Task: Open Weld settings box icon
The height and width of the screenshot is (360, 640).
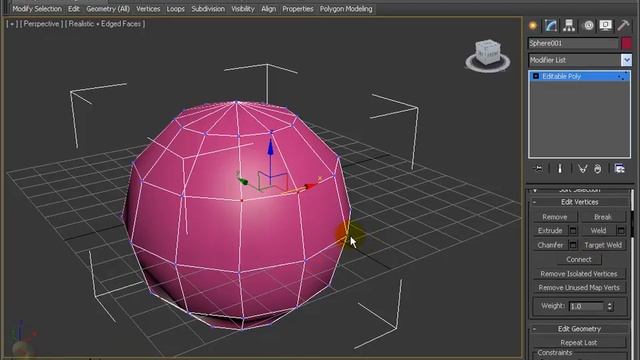Action: pos(621,231)
